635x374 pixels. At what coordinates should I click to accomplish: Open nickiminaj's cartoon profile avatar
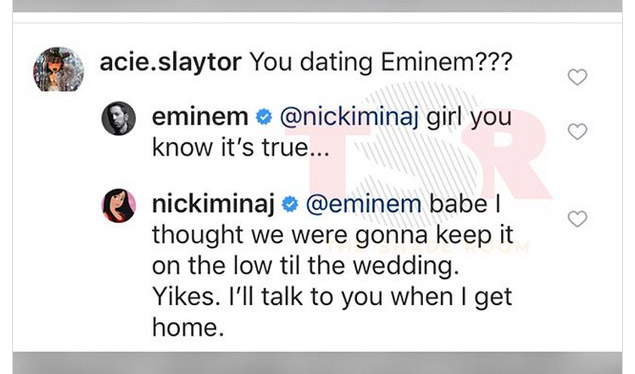(x=118, y=206)
